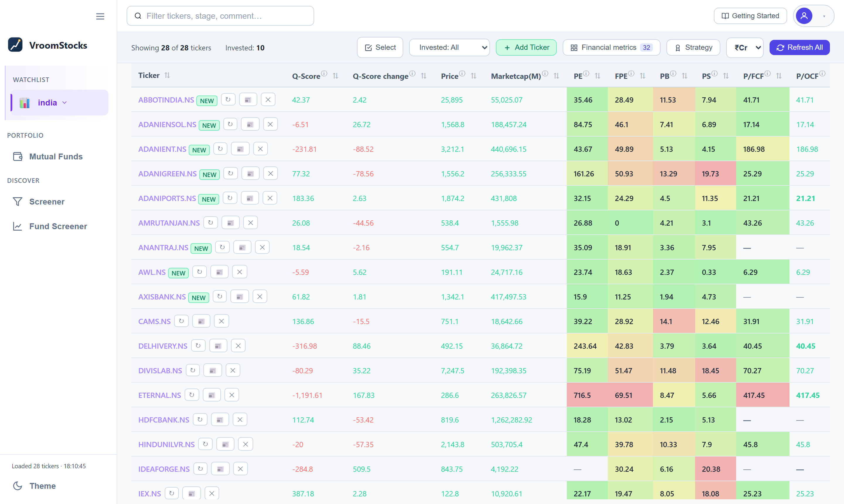Remove CAMS.NS from the list
844x504 pixels.
pyautogui.click(x=222, y=321)
